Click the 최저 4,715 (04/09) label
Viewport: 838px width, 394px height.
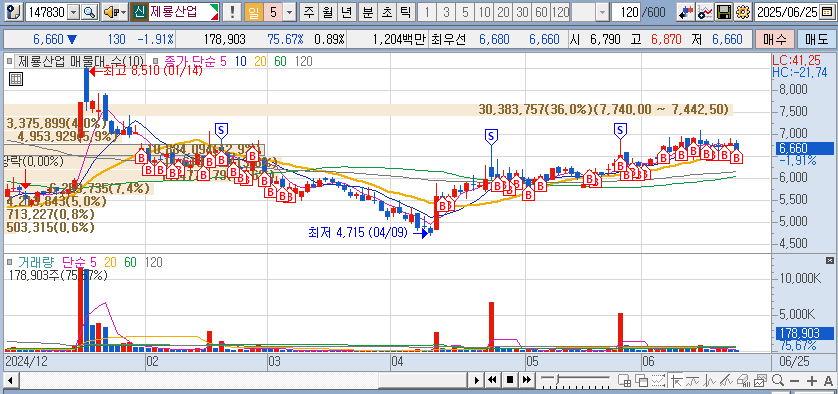pos(358,232)
